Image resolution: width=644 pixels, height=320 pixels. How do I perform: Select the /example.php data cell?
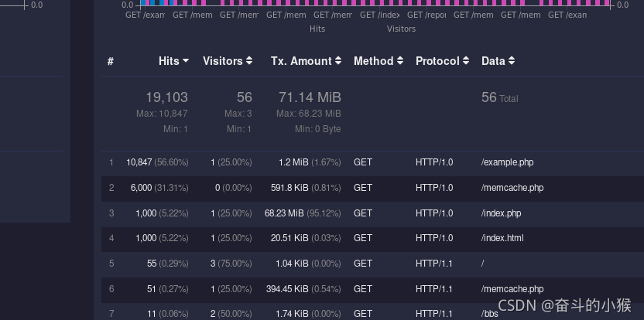click(507, 162)
